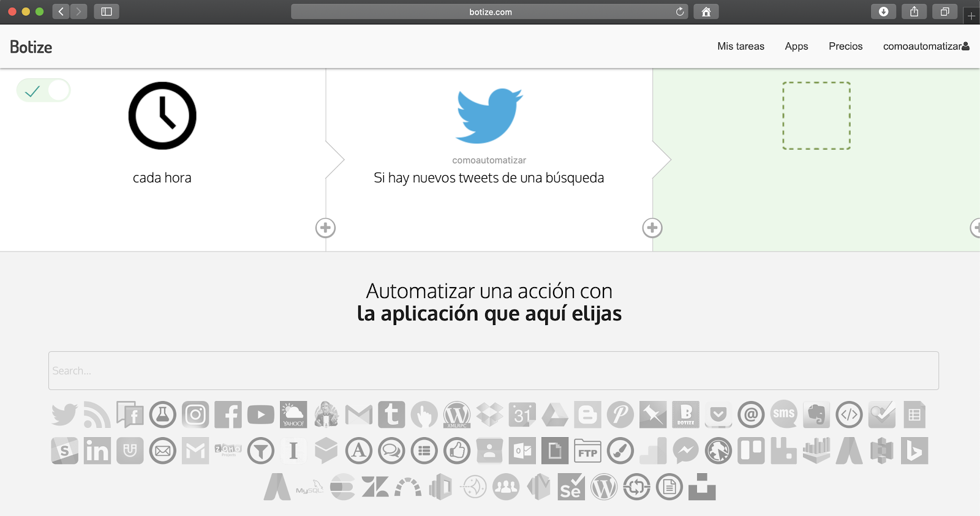Image resolution: width=980 pixels, height=516 pixels.
Task: Select the Pinterest app icon
Action: point(620,414)
